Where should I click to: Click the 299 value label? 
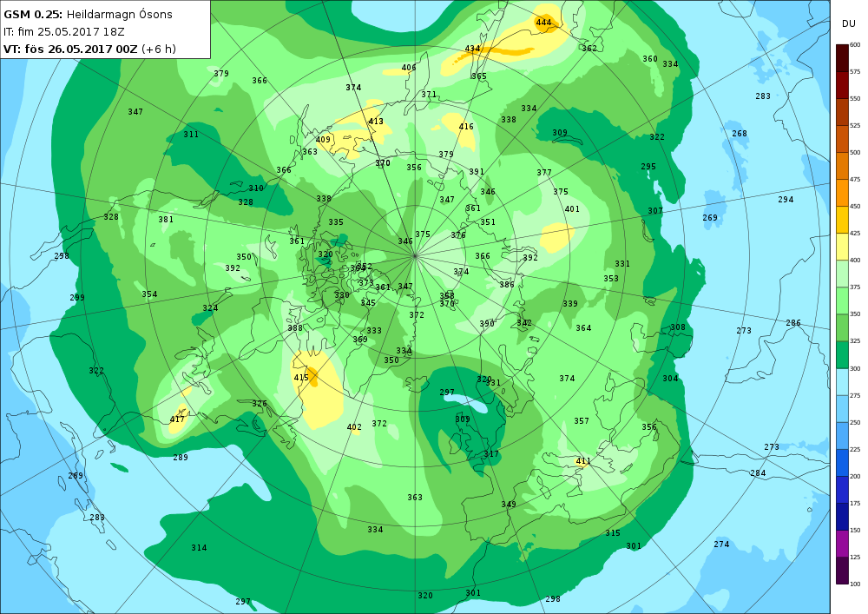77,298
